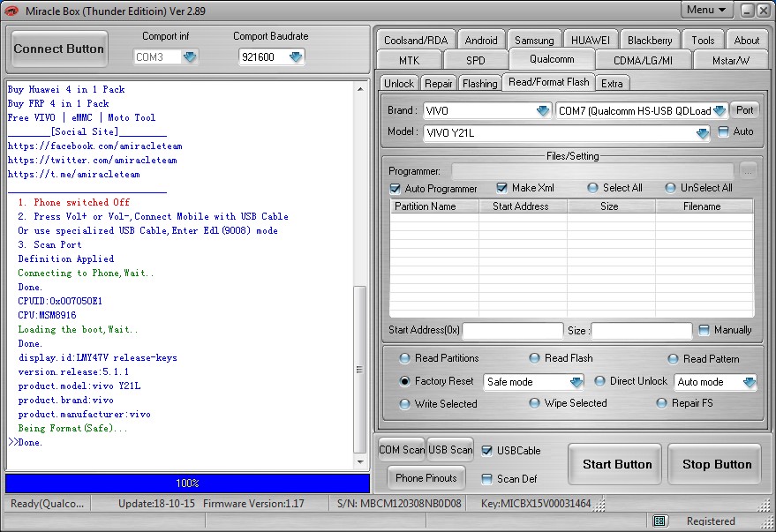Open the Flashing sub-tab
776x532 pixels.
pyautogui.click(x=479, y=84)
